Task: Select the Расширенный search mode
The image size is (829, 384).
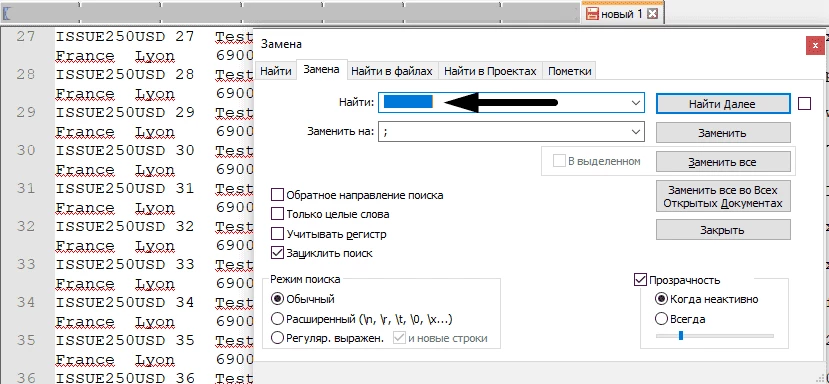Action: tap(277, 319)
